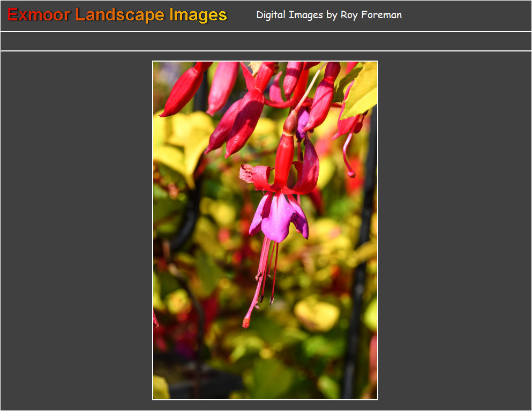Click the word "Landscape" in the heading

point(120,15)
